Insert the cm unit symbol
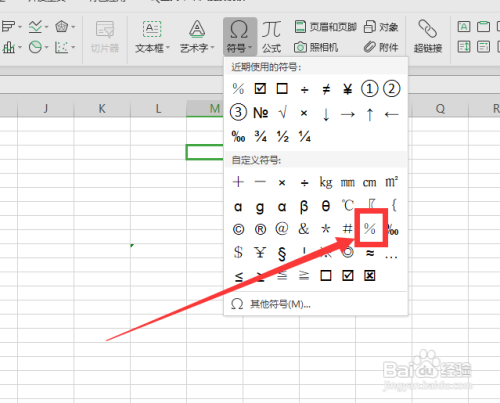 pyautogui.click(x=370, y=183)
